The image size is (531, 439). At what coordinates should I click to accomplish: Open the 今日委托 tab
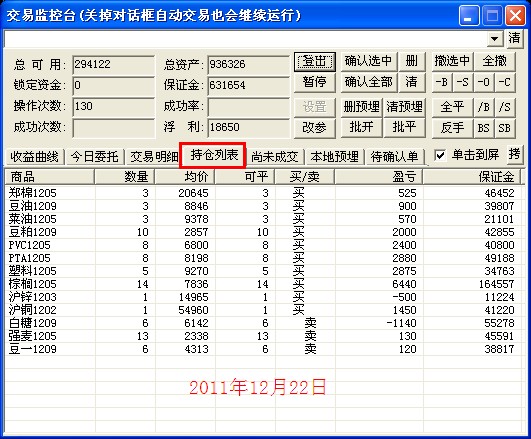click(x=95, y=157)
